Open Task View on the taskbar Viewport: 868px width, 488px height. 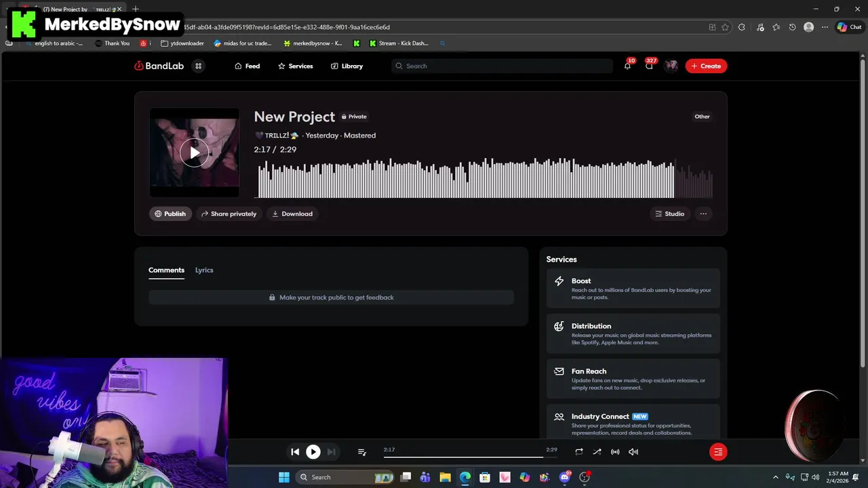(x=406, y=477)
